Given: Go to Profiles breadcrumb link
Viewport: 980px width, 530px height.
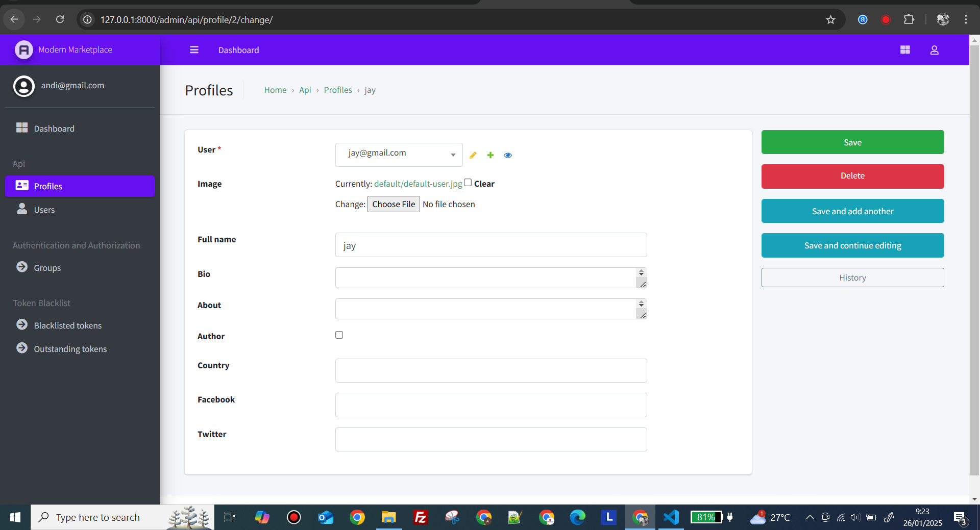Looking at the screenshot, I should pos(338,90).
